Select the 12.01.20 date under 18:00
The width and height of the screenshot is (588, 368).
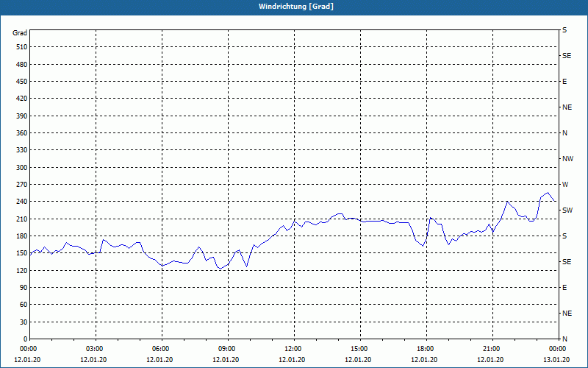[424, 360]
